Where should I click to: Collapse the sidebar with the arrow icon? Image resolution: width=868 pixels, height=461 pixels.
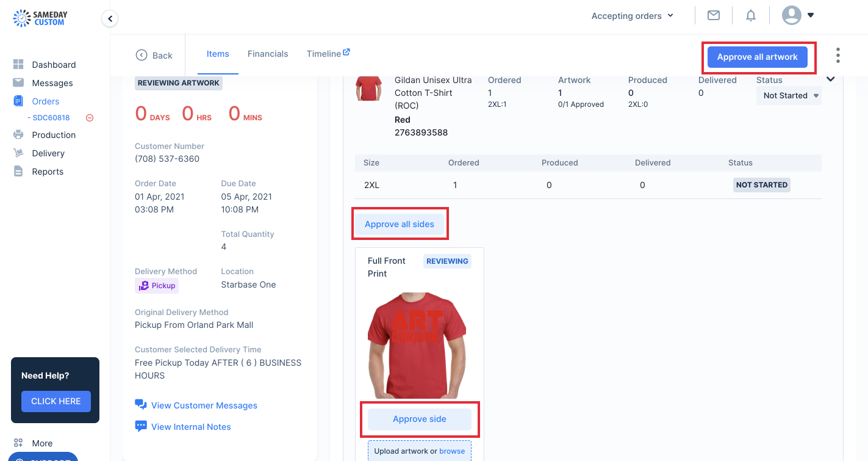tap(110, 19)
